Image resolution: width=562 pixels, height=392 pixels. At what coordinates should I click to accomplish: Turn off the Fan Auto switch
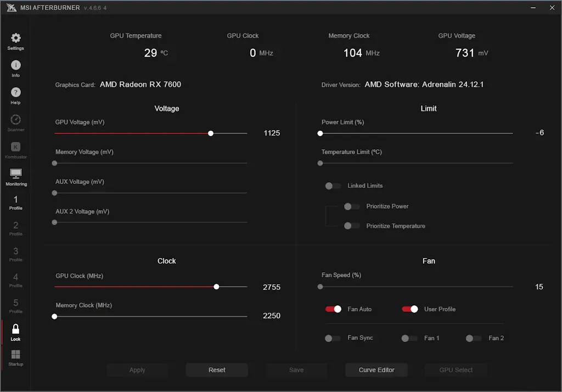pos(333,309)
